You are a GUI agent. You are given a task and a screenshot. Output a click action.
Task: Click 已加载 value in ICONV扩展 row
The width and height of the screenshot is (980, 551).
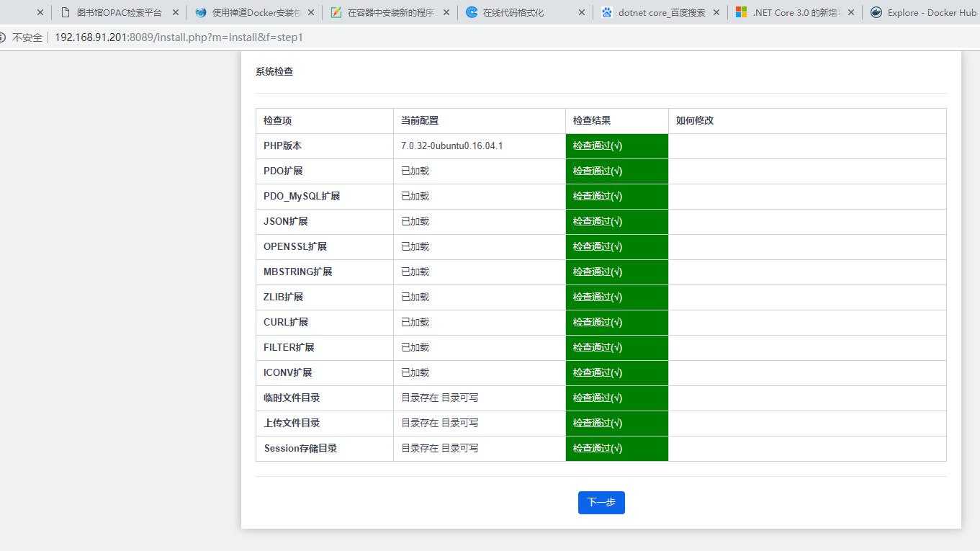415,372
